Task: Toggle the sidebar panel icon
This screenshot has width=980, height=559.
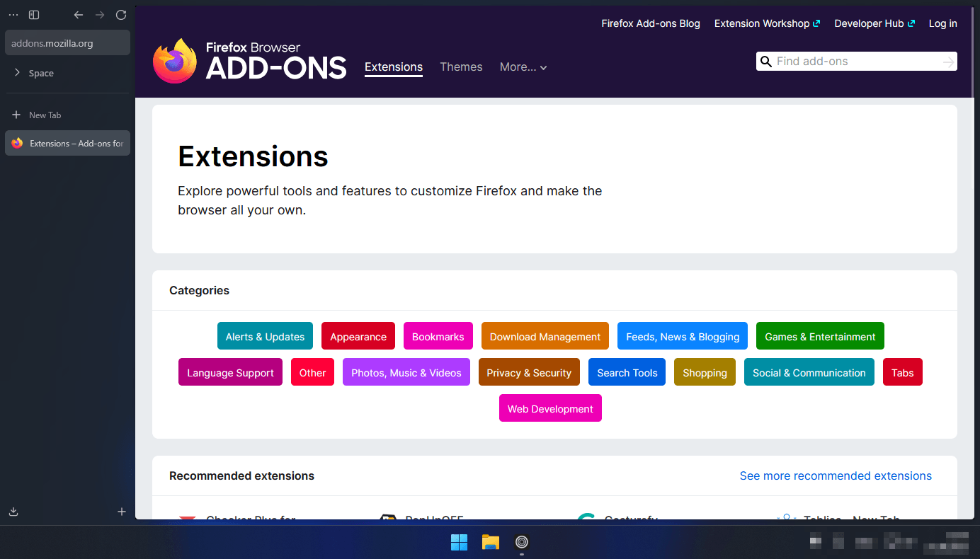Action: tap(34, 15)
